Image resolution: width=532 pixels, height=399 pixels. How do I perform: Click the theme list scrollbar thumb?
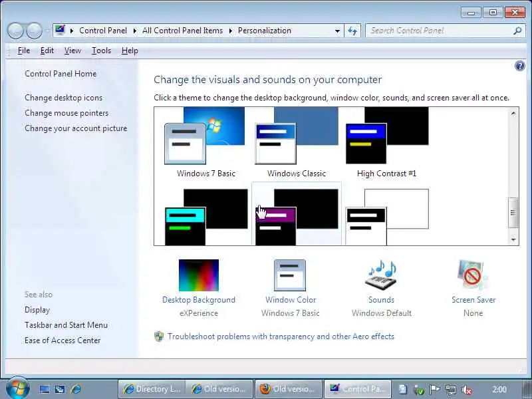[x=513, y=213]
